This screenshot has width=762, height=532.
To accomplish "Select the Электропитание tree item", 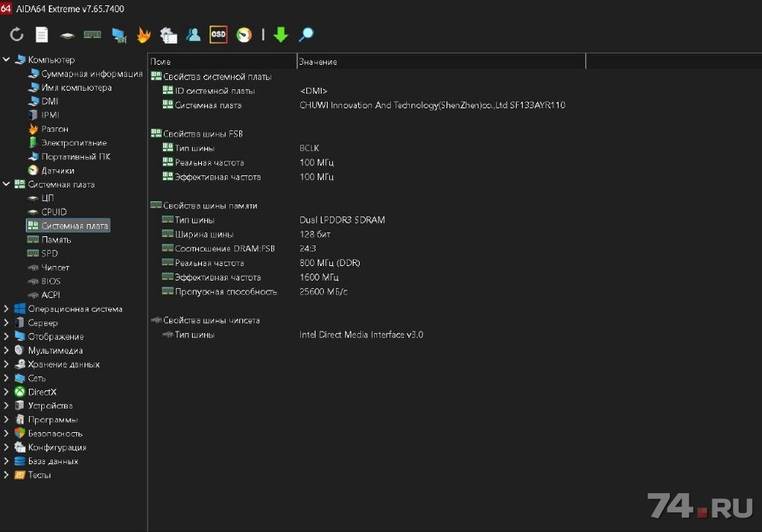I will (74, 143).
